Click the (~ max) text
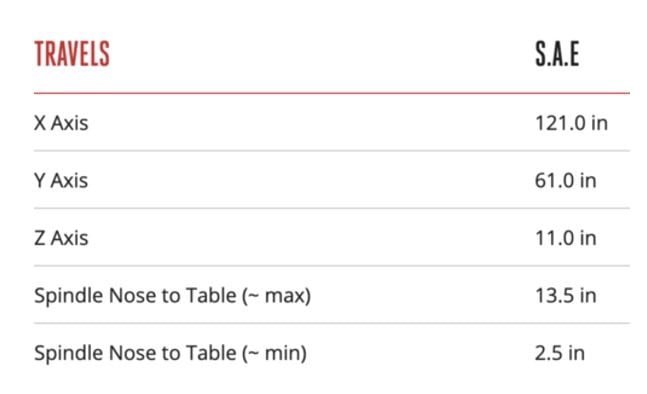This screenshot has height=394, width=647. [x=276, y=296]
